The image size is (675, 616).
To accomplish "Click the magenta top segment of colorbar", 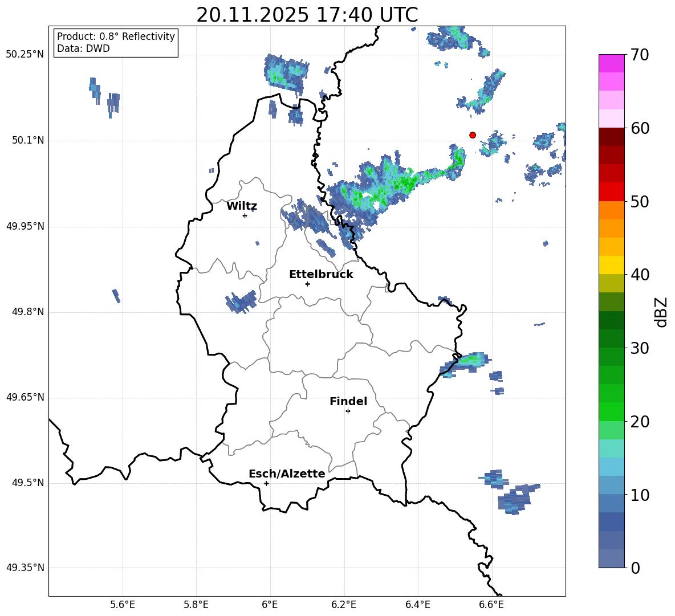I will (x=612, y=63).
